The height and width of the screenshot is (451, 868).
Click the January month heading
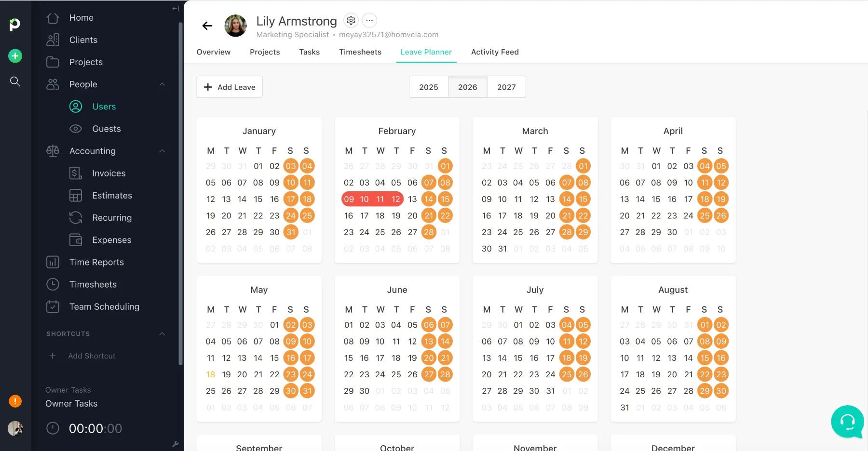pyautogui.click(x=259, y=131)
